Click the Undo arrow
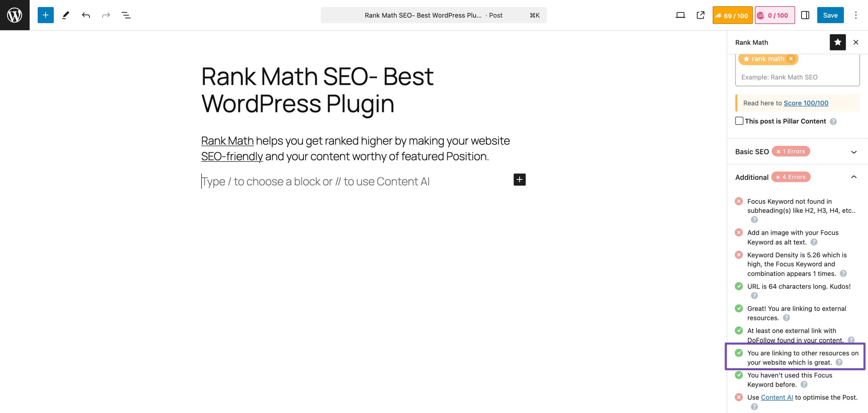This screenshot has height=413, width=868. pyautogui.click(x=86, y=15)
